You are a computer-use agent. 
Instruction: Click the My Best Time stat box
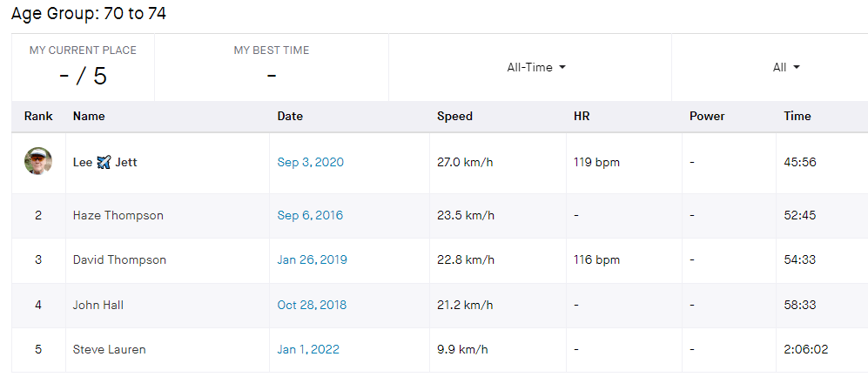point(272,67)
